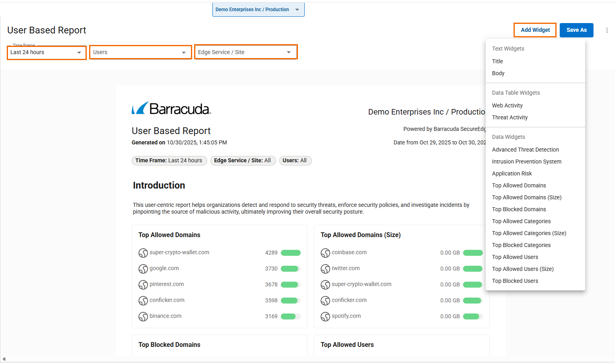Click globe icon next to google.com
Screen dimensions: 615x364
(x=143, y=269)
